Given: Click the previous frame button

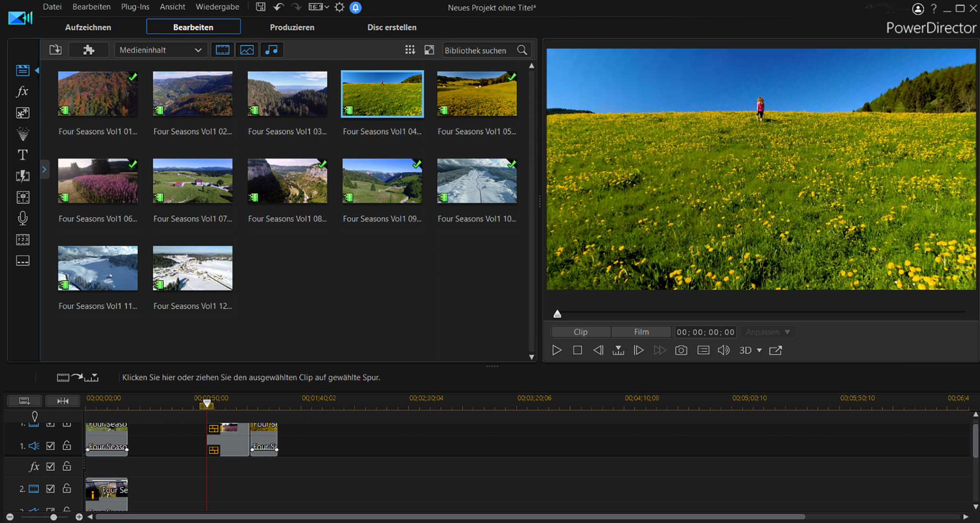Looking at the screenshot, I should (598, 350).
